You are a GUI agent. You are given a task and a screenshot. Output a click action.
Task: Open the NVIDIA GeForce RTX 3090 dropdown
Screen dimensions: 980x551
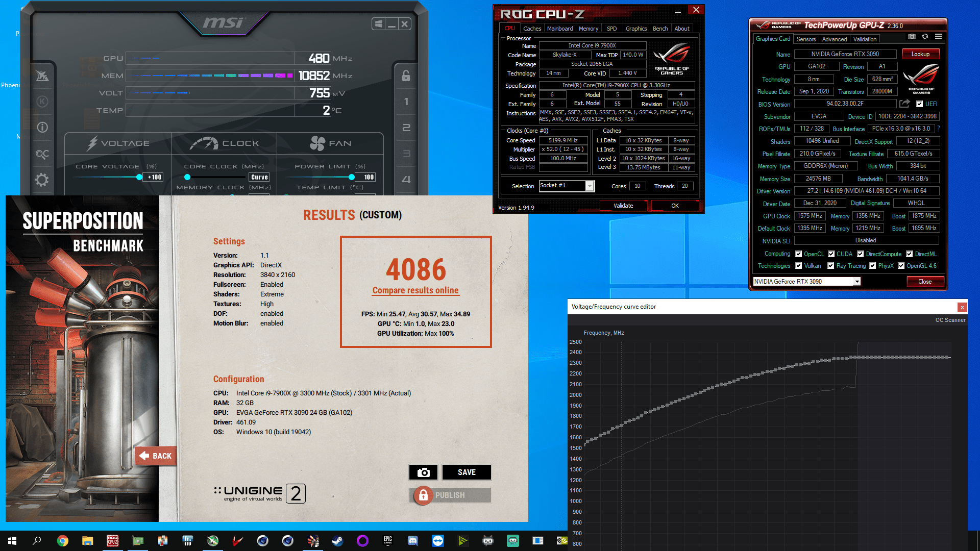[857, 282]
